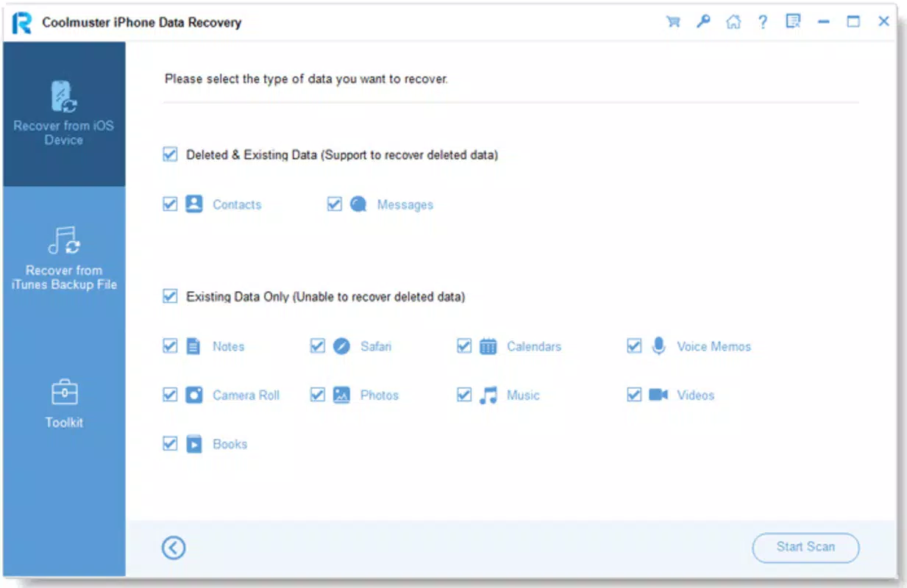Image resolution: width=907 pixels, height=588 pixels.
Task: Click the Notes label
Action: (x=228, y=346)
